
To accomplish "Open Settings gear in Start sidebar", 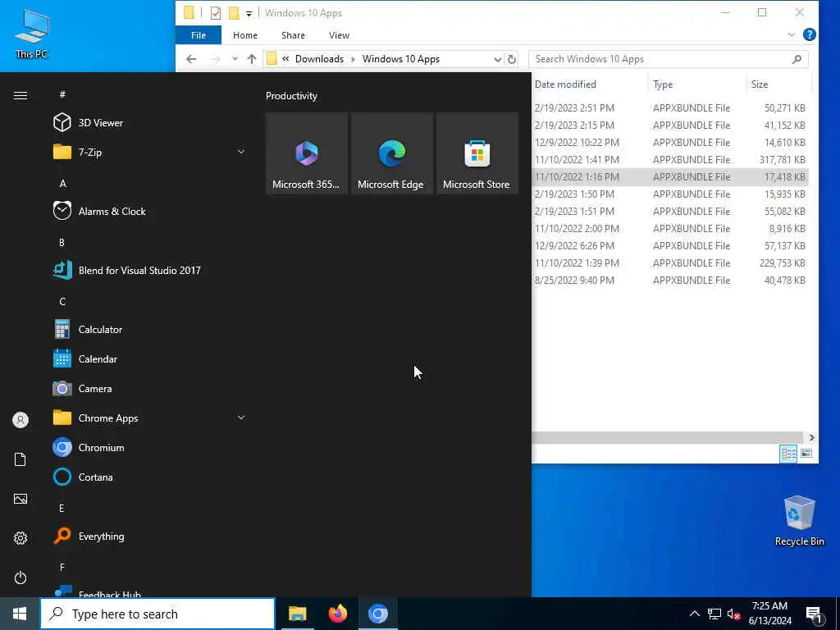I will pos(21,538).
